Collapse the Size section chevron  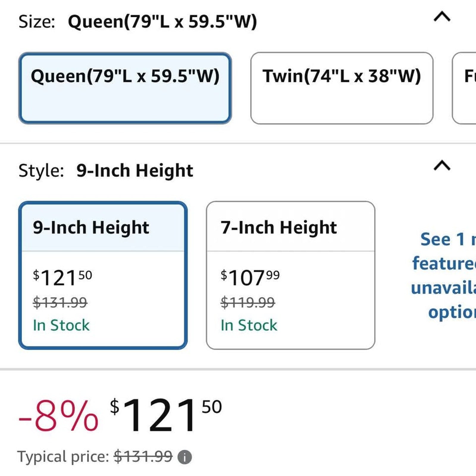pyautogui.click(x=442, y=17)
